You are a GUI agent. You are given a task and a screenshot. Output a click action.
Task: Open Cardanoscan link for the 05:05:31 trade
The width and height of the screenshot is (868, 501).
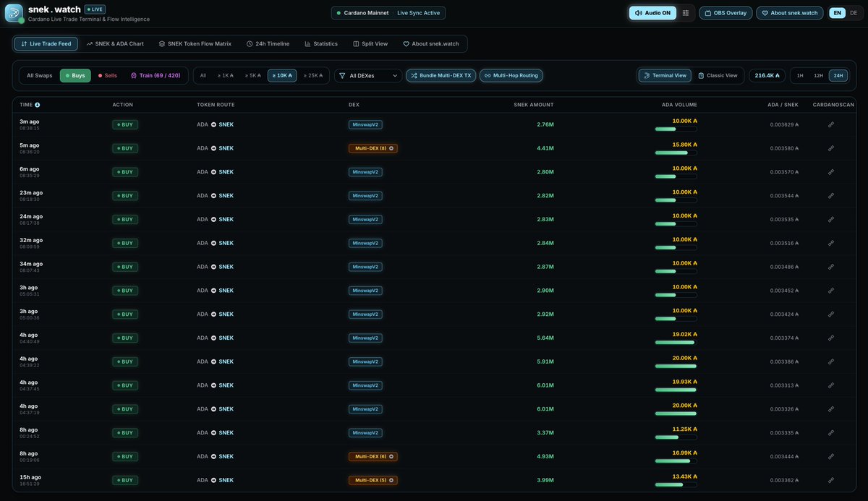(831, 291)
